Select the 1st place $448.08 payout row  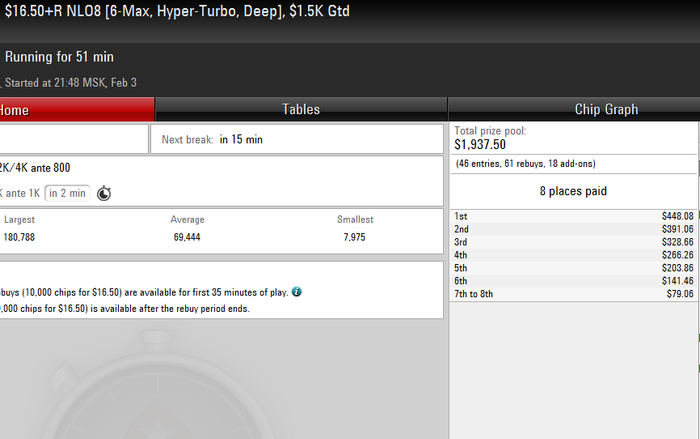574,216
